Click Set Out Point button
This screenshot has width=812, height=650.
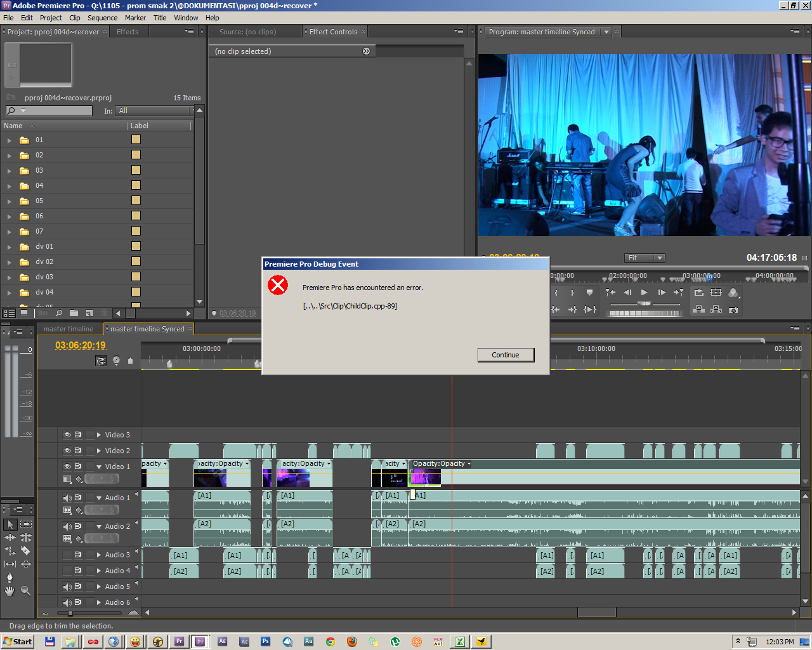point(572,293)
